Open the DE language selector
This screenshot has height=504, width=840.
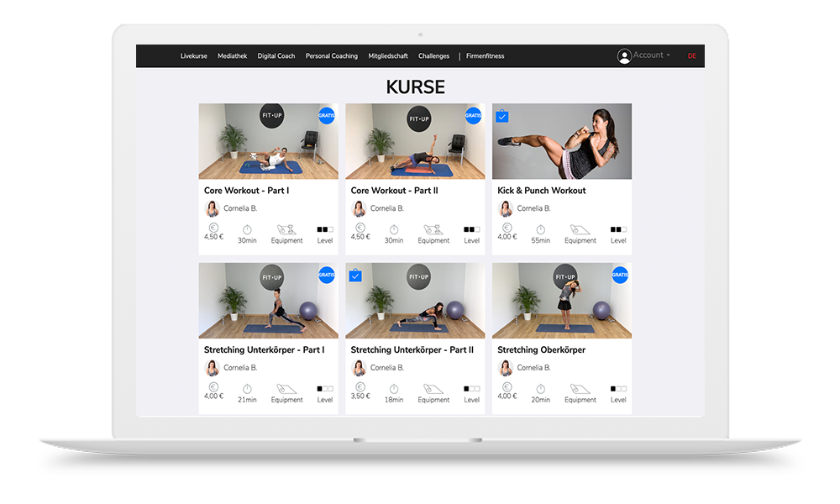pyautogui.click(x=692, y=56)
